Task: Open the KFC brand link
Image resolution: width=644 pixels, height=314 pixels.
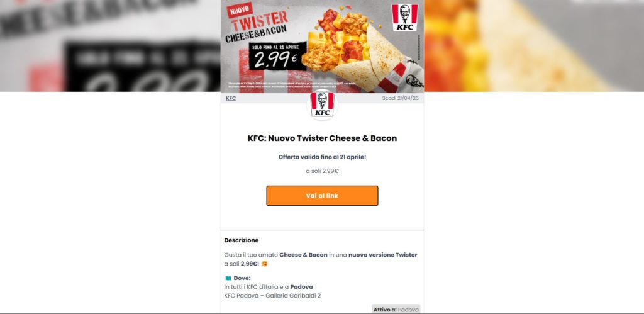Action: coord(231,98)
